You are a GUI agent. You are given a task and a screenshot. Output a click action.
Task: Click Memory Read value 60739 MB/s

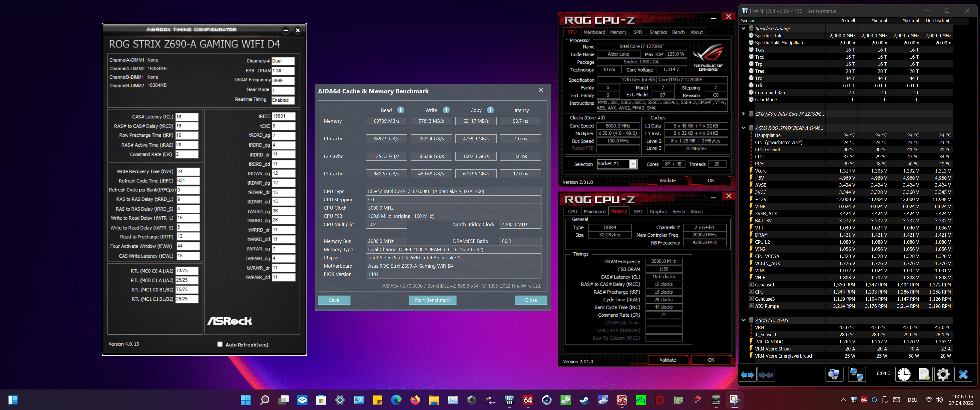(x=386, y=121)
